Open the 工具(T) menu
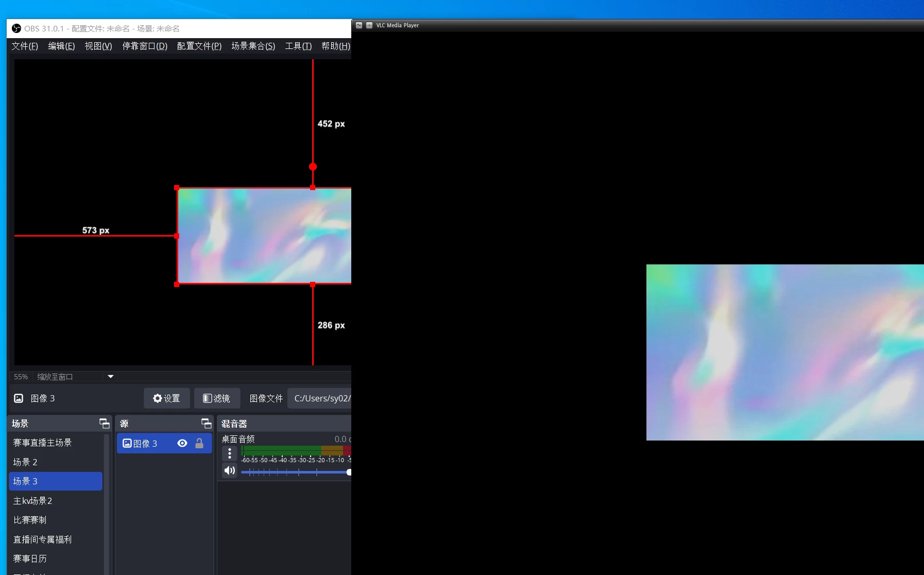The width and height of the screenshot is (924, 575). tap(298, 46)
